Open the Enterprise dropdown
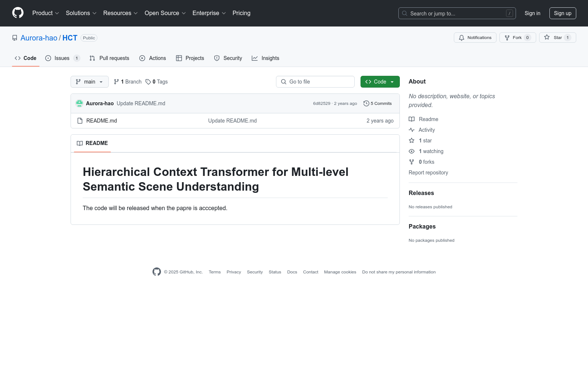 click(209, 13)
